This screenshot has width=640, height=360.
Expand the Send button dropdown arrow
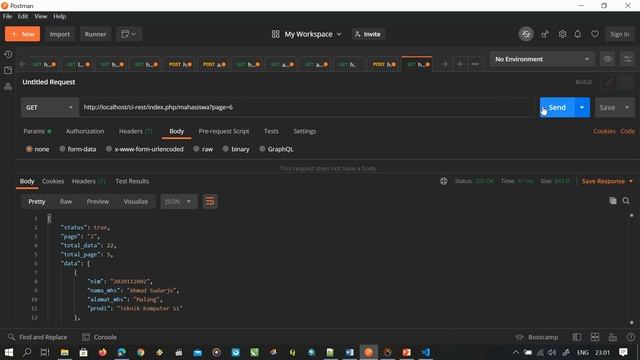click(x=582, y=107)
